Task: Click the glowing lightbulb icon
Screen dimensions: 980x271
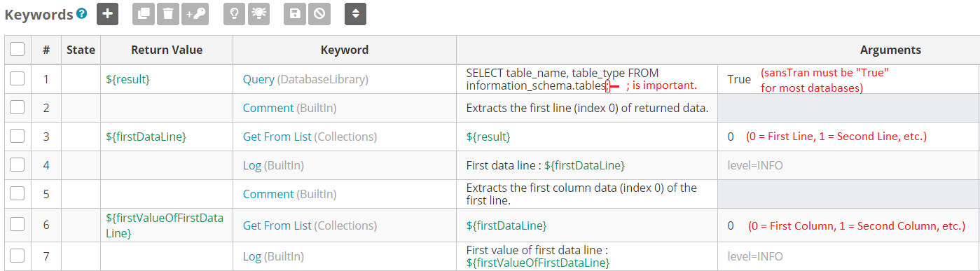Action: (259, 14)
